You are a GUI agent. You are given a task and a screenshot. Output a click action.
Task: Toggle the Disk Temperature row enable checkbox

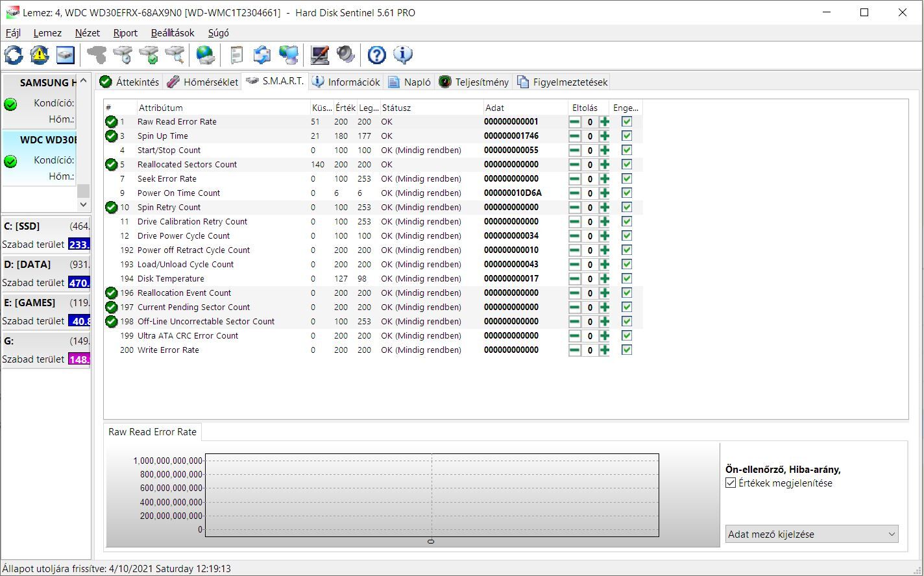626,279
